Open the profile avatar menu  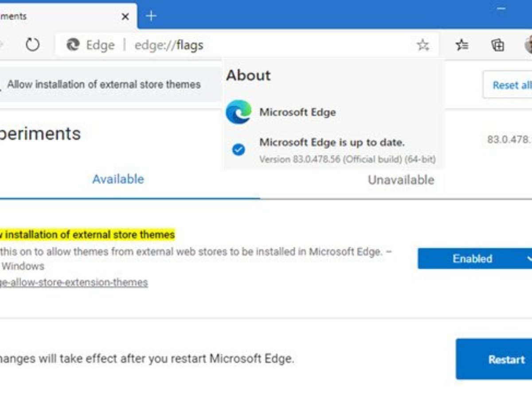pos(528,45)
